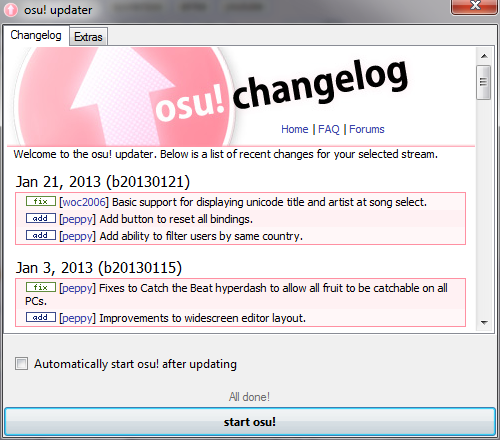The width and height of the screenshot is (500, 440).
Task: Click the large pink osu! arrow logo
Action: (x=124, y=97)
